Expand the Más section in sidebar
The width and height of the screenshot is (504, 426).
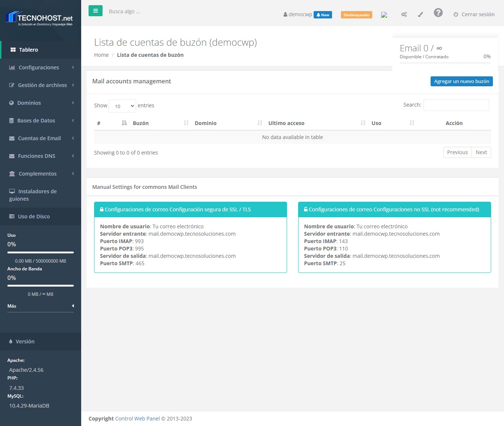[x=40, y=306]
